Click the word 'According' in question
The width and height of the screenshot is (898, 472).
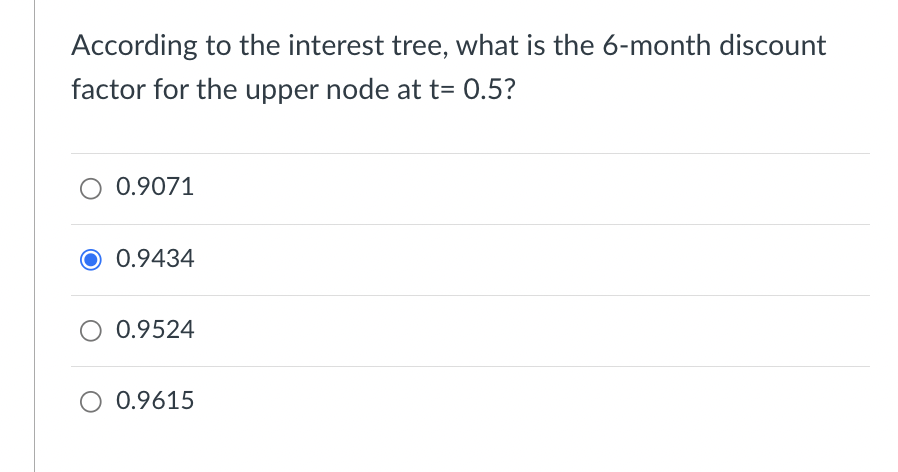135,46
